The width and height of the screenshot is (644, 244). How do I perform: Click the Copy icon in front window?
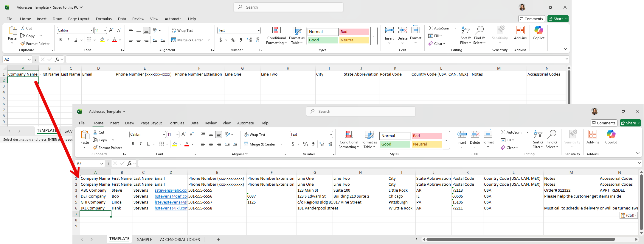[x=95, y=140]
